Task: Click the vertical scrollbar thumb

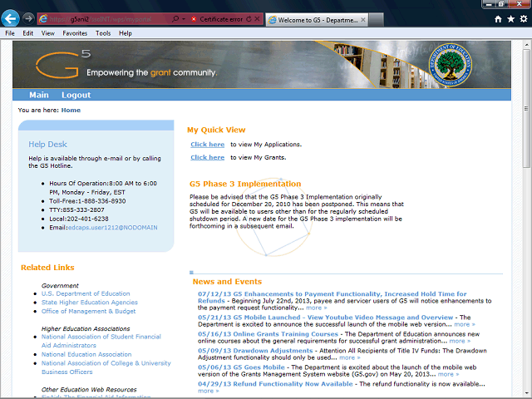Action: tap(526, 109)
